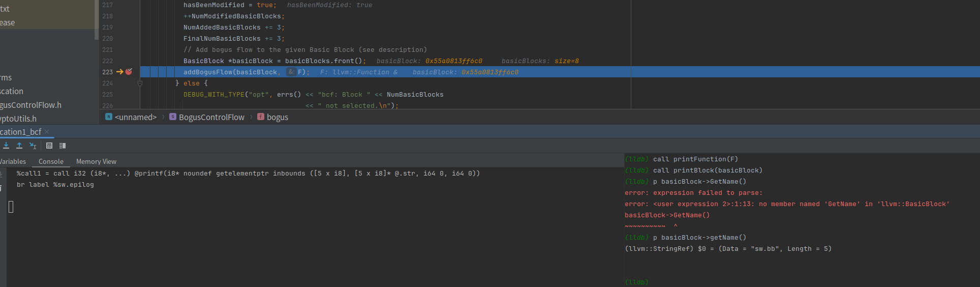The width and height of the screenshot is (980, 287).
Task: Click the Run to Cursor icon
Action: 33,146
